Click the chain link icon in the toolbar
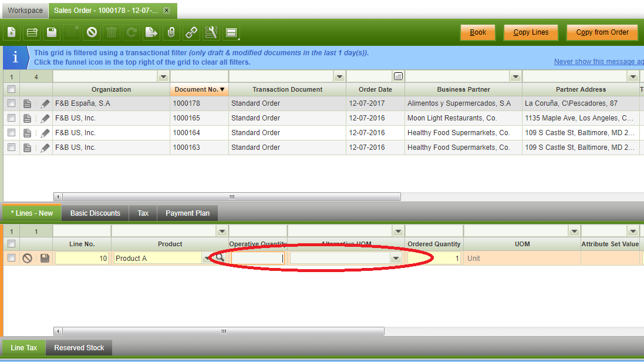This screenshot has height=362, width=644. coord(191,32)
